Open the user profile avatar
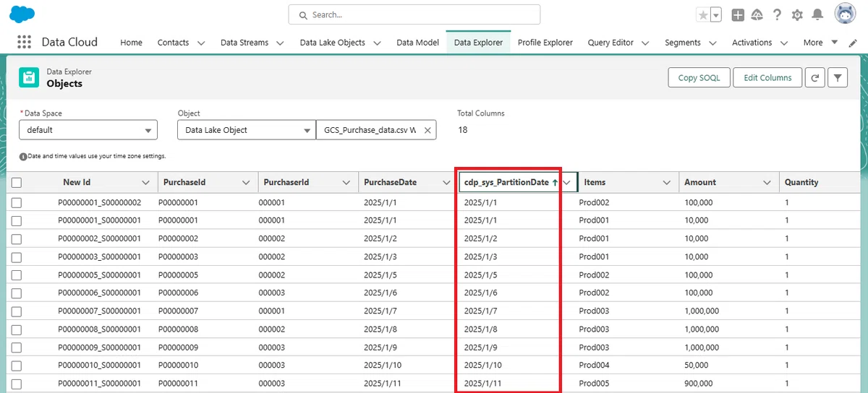The image size is (868, 393). (x=845, y=14)
